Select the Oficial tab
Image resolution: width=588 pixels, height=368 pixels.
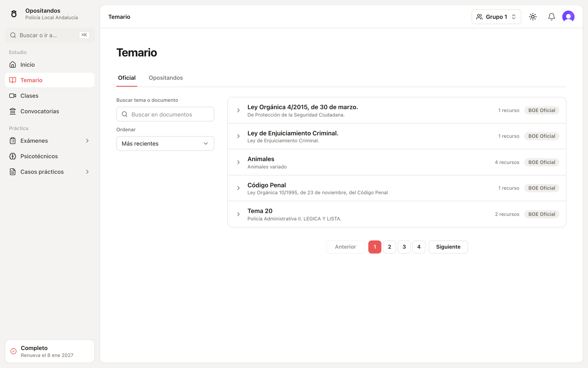point(127,78)
